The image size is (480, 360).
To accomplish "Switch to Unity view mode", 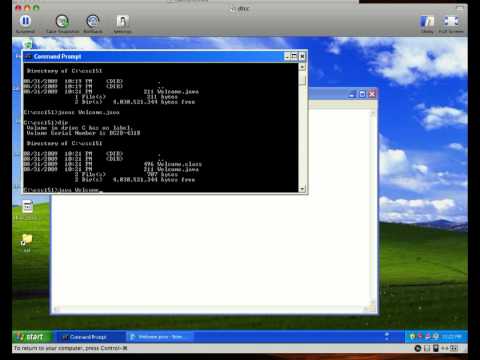I will coord(427,22).
